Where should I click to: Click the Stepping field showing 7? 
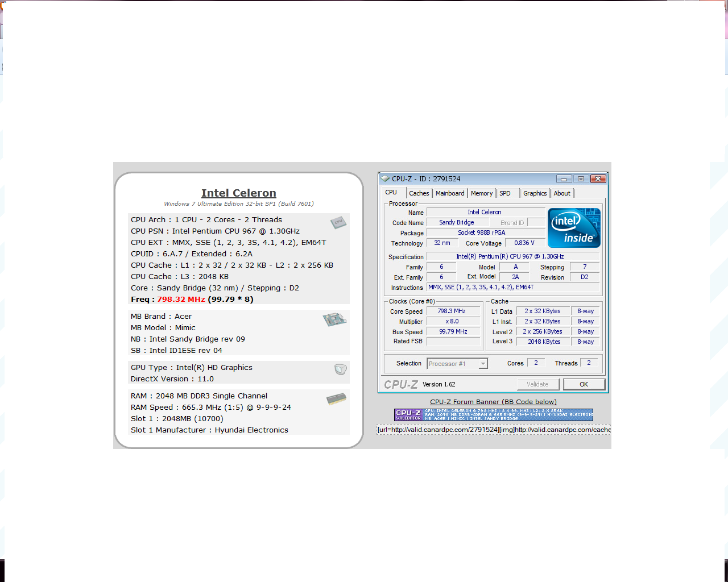(585, 267)
